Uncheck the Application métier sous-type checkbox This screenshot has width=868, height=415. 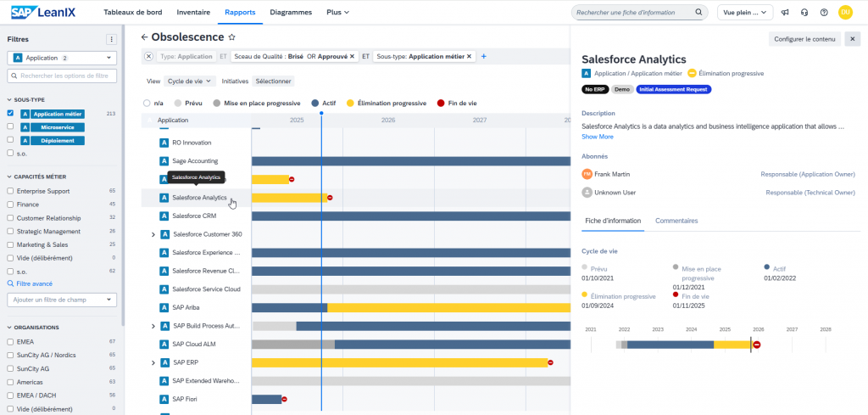[10, 113]
